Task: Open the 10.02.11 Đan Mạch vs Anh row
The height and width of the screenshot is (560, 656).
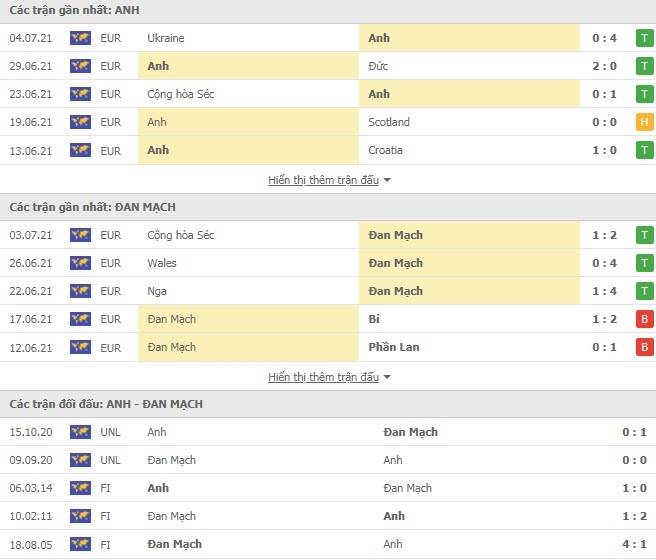Action: [328, 516]
